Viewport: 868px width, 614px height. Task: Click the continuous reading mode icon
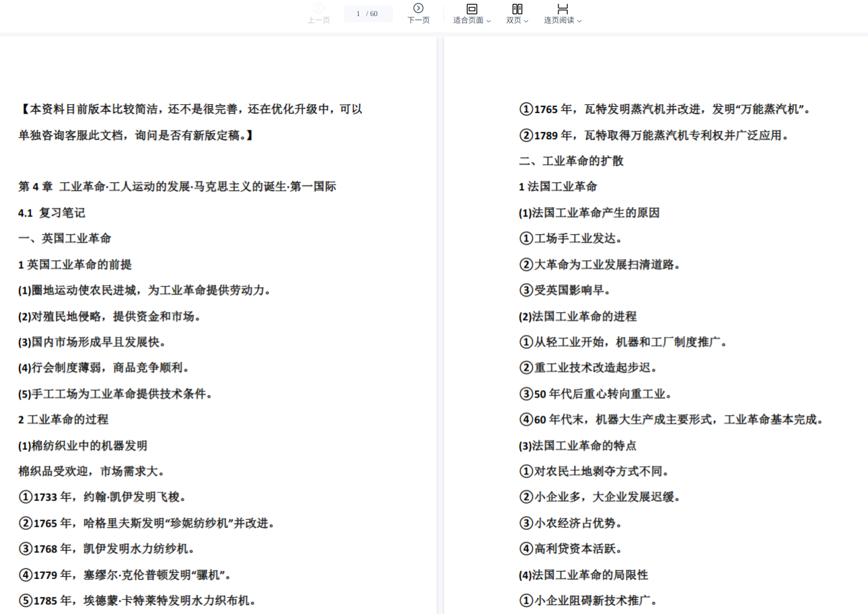click(563, 9)
